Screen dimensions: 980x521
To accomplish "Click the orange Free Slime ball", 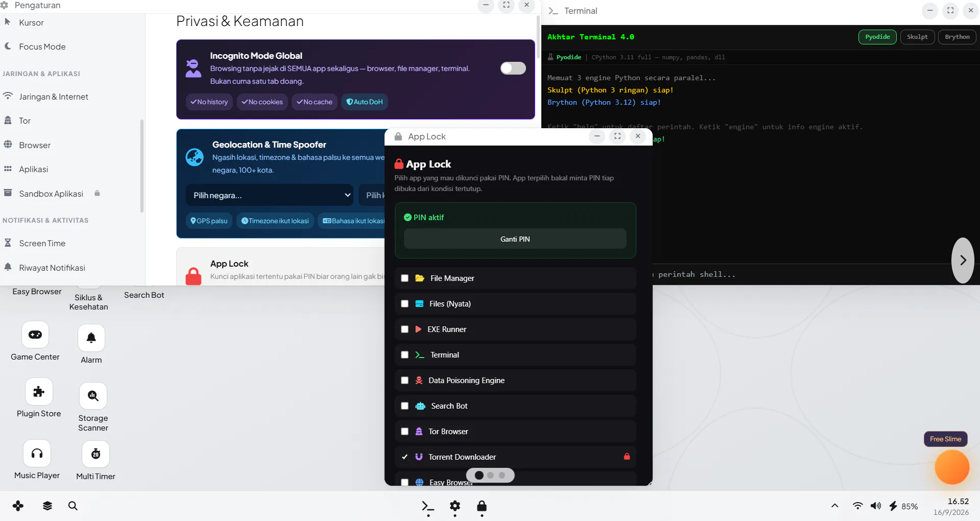I will (x=952, y=467).
